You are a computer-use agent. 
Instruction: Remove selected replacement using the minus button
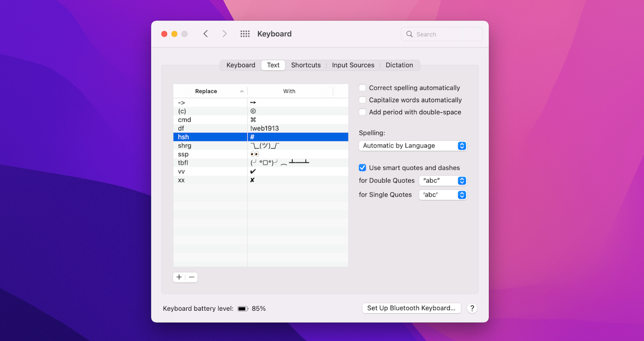[x=191, y=277]
